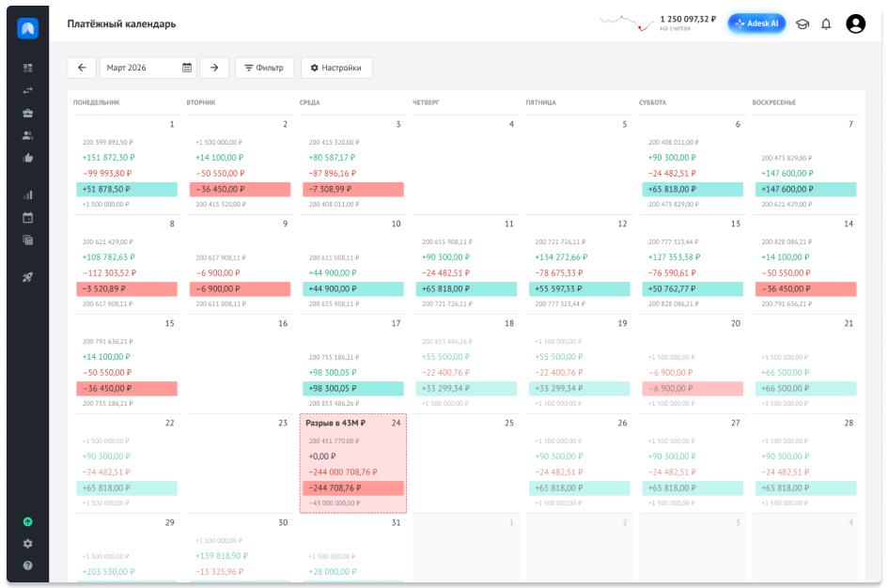
Task: Open the graduation cap learning icon
Action: click(802, 23)
